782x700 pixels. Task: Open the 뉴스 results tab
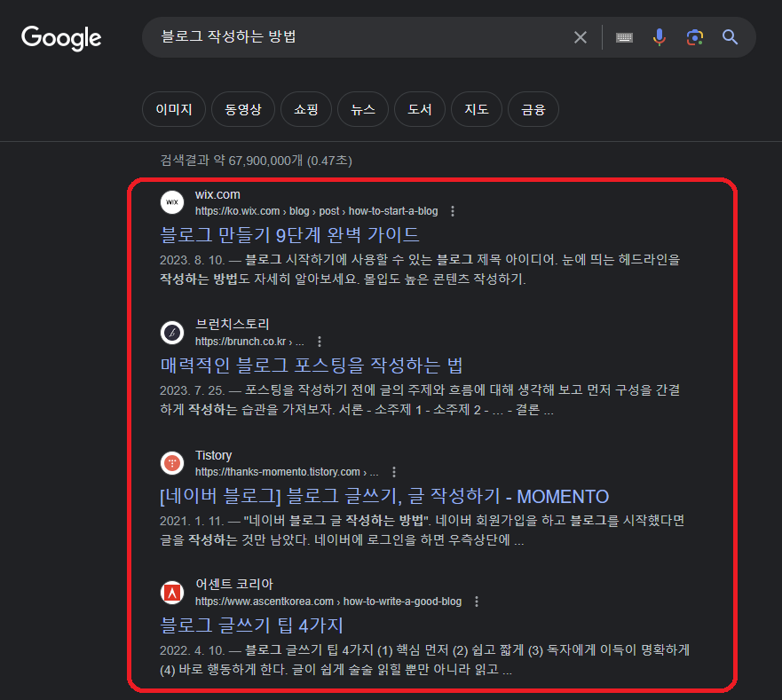coord(362,108)
